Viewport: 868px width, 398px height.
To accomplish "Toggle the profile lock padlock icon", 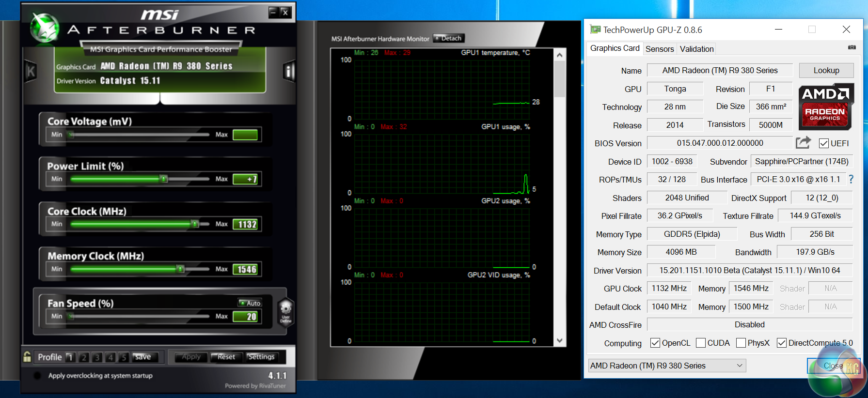I will 28,357.
